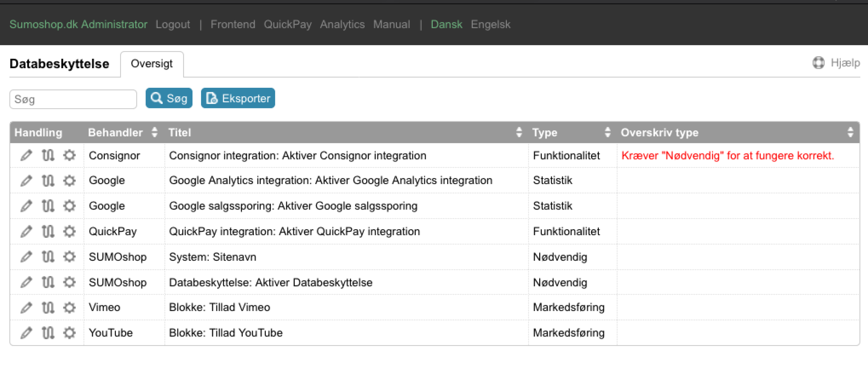Screen dimensions: 868x386
Task: Click the middle arrows icon in Google Analytics row
Action: (48, 181)
